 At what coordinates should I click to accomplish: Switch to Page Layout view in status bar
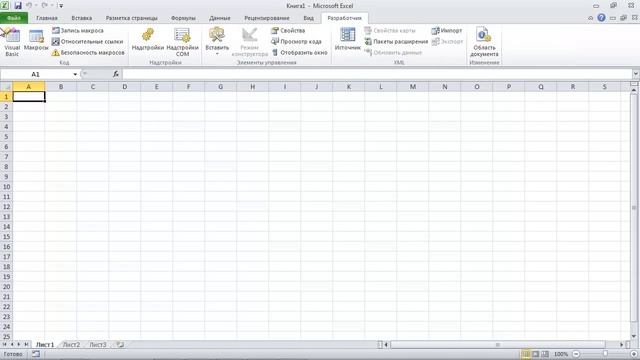[536, 354]
